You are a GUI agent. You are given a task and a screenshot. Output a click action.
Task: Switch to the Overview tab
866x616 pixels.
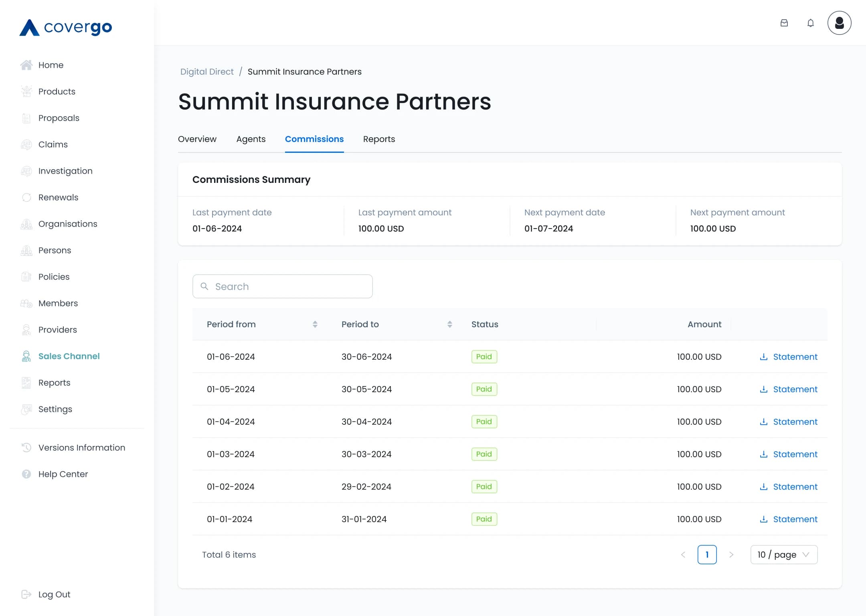tap(197, 139)
